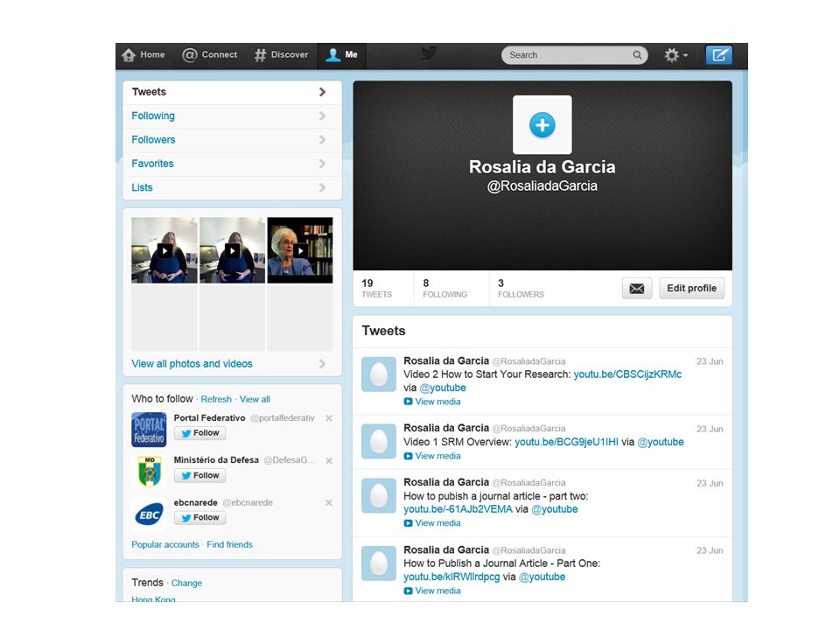Screen dimensions: 840x630
Task: Select Tweets in the profile sidebar
Action: click(233, 92)
